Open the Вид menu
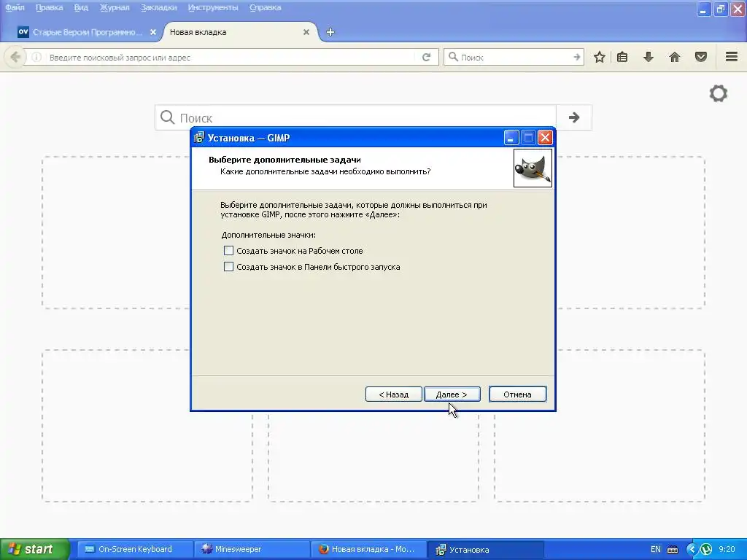The image size is (747, 560). pyautogui.click(x=81, y=7)
